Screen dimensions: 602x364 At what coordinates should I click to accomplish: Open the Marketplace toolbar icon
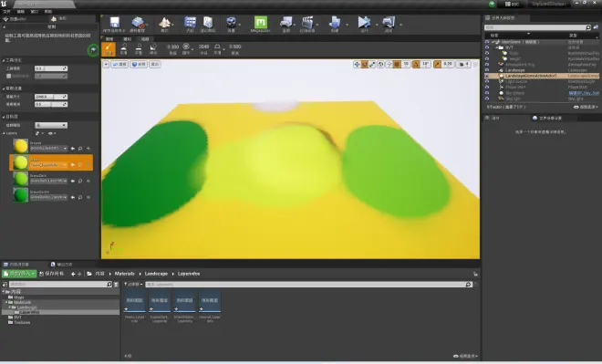click(x=208, y=22)
